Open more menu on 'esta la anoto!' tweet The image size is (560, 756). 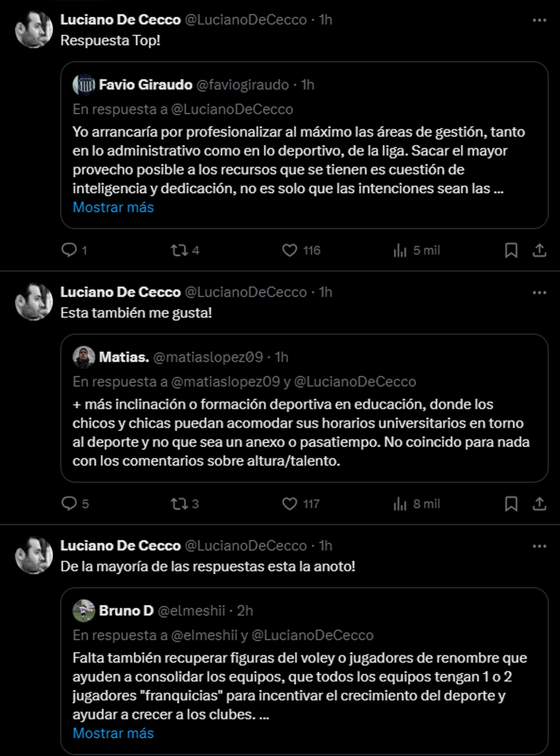point(539,546)
